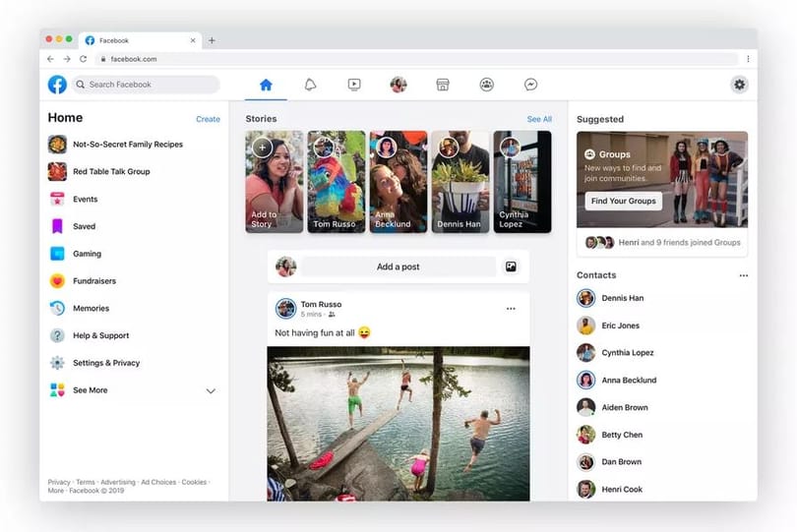This screenshot has height=532, width=797.
Task: Close the Facebook browser tab
Action: pos(193,40)
